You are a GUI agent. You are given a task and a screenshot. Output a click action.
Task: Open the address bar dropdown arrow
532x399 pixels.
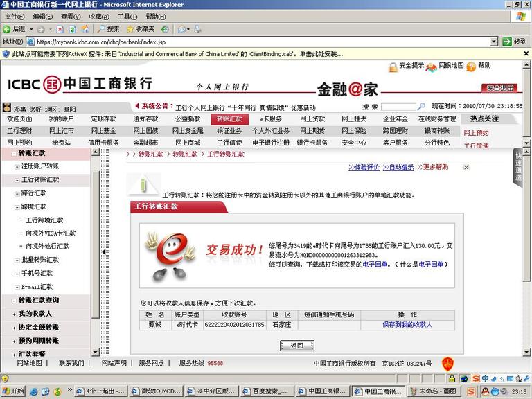point(494,42)
